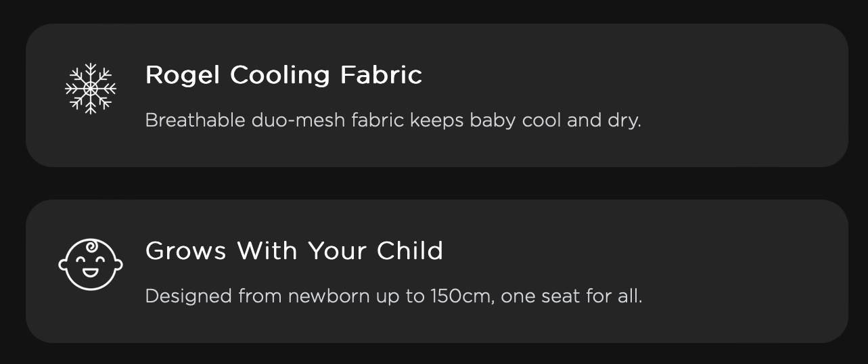The image size is (868, 364).
Task: Click the "Designed from newborn" description text
Action: 393,296
